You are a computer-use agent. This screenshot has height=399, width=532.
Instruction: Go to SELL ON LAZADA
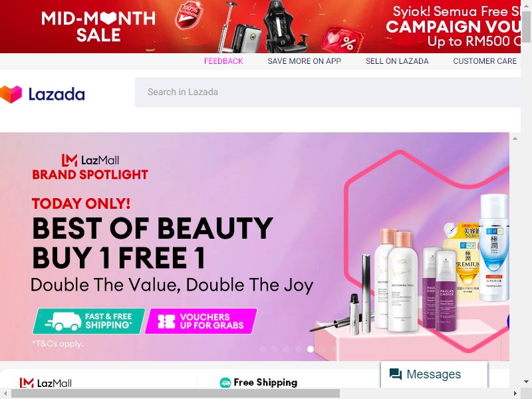pos(397,61)
